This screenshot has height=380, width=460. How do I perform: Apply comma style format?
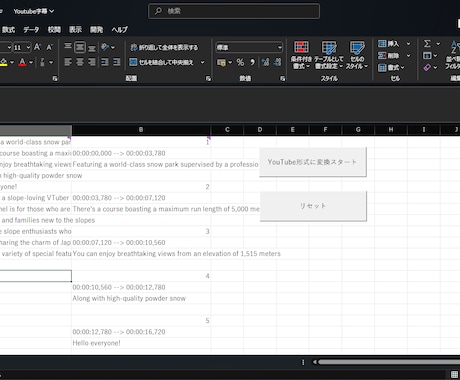252,62
